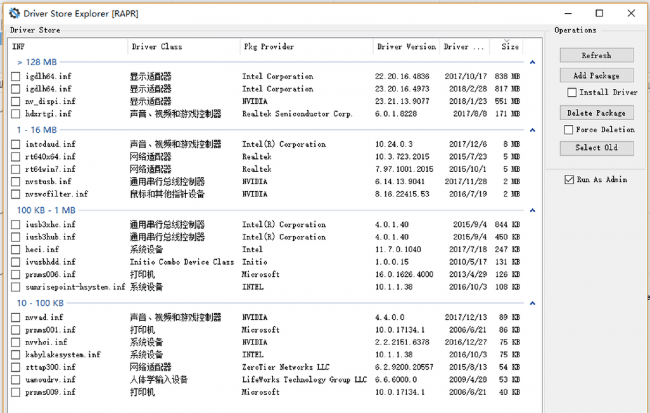
Task: Check the kabylakesystem.inf checkbox
Action: 16,355
